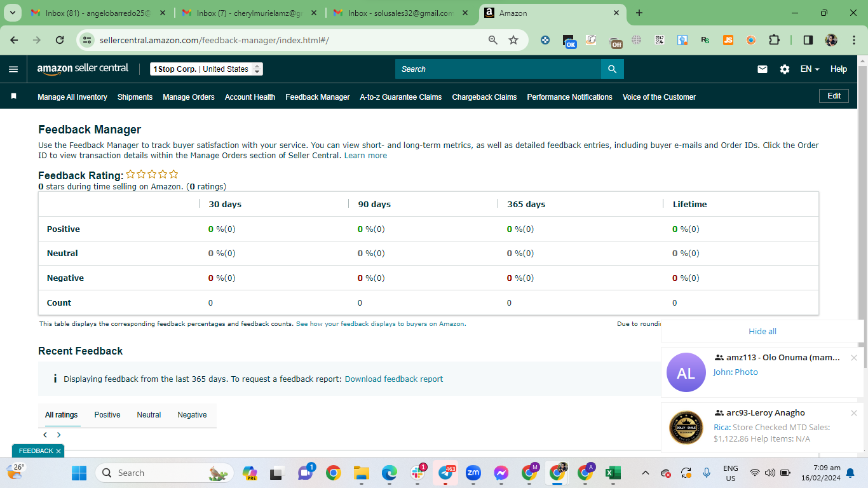The height and width of the screenshot is (488, 868).
Task: Click Download feedback report link
Action: (x=394, y=379)
